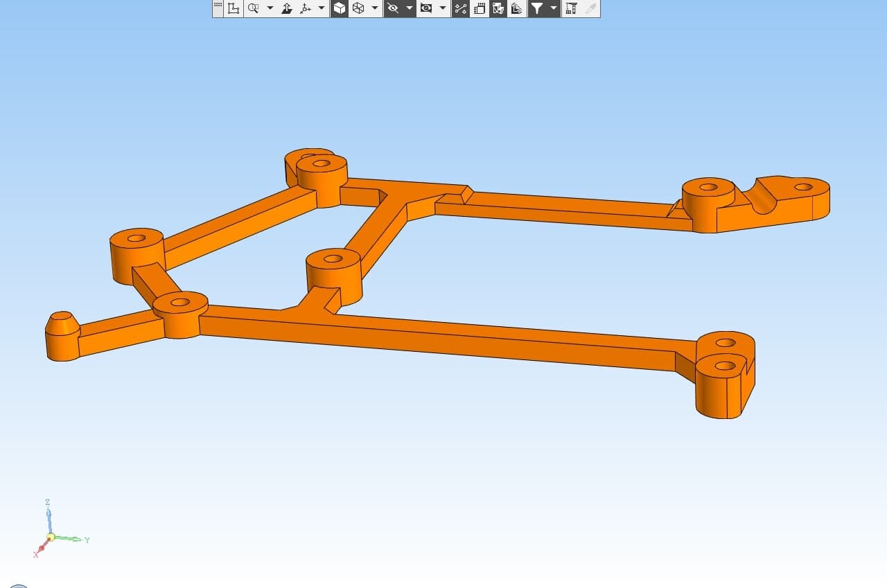This screenshot has width=887, height=588.
Task: Open the zoom options dropdown arrow
Action: (x=270, y=8)
